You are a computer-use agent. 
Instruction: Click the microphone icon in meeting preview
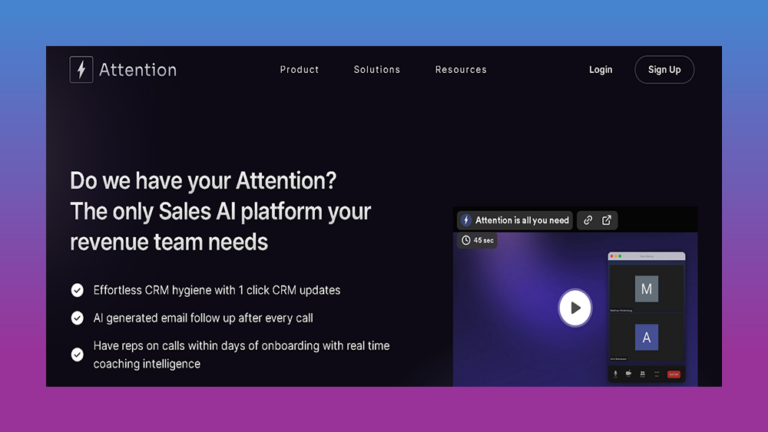pos(616,374)
